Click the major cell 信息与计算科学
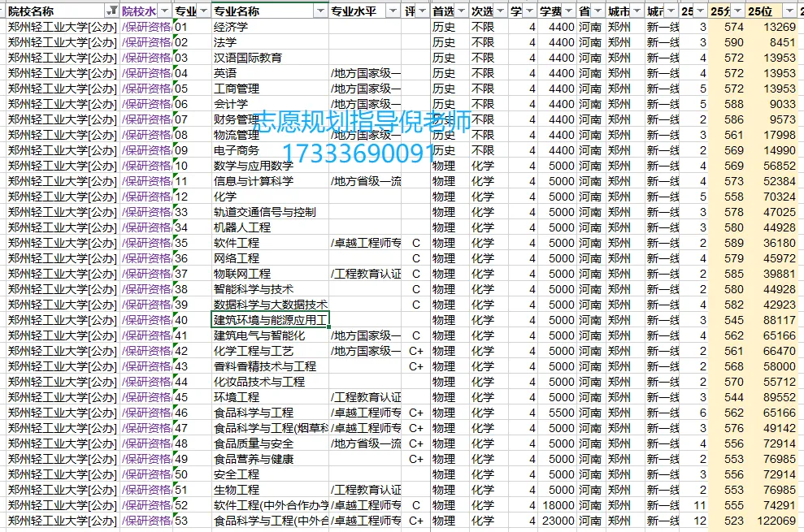804x532 pixels. [x=270, y=181]
